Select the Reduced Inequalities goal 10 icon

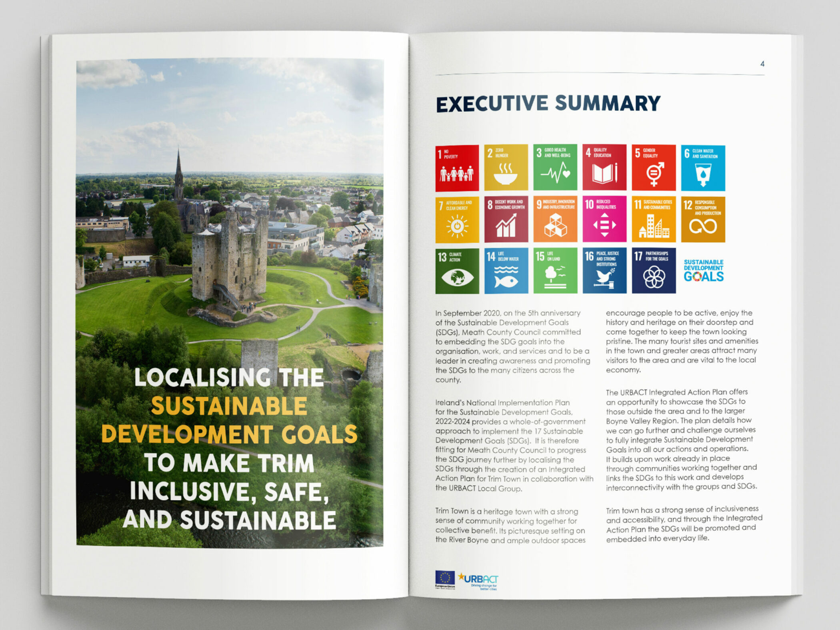[604, 219]
